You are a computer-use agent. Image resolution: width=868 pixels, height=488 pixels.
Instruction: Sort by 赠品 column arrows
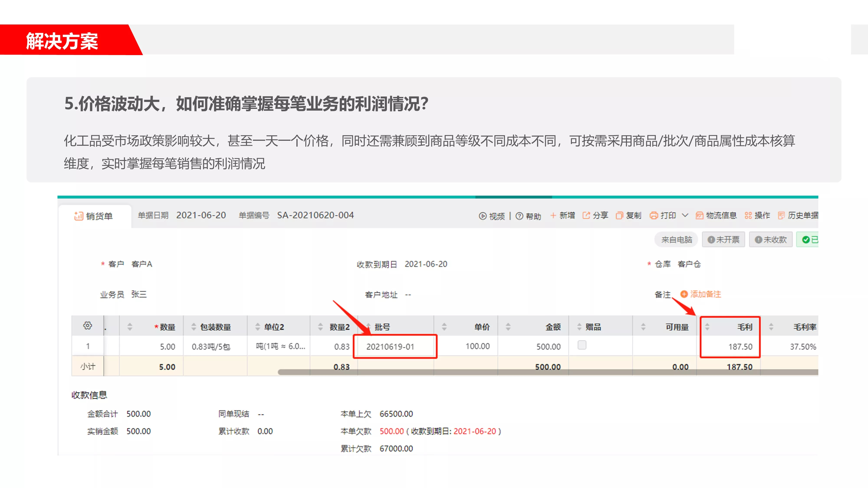tap(579, 327)
